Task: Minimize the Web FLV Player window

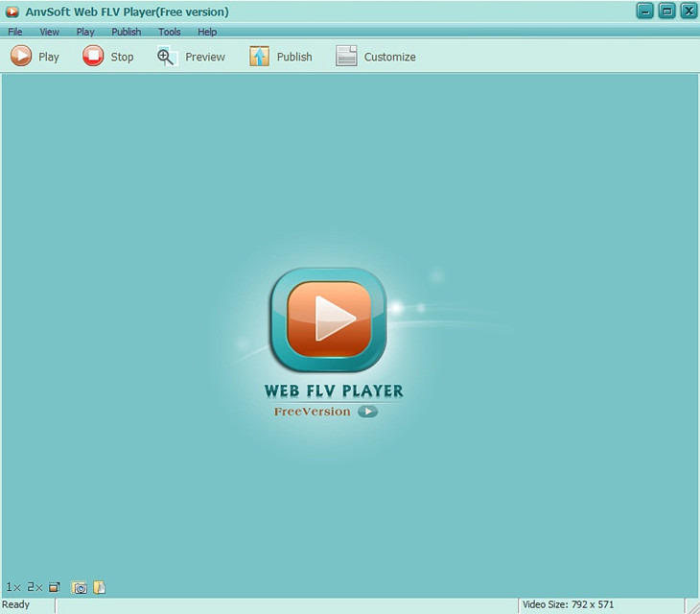Action: [644, 11]
